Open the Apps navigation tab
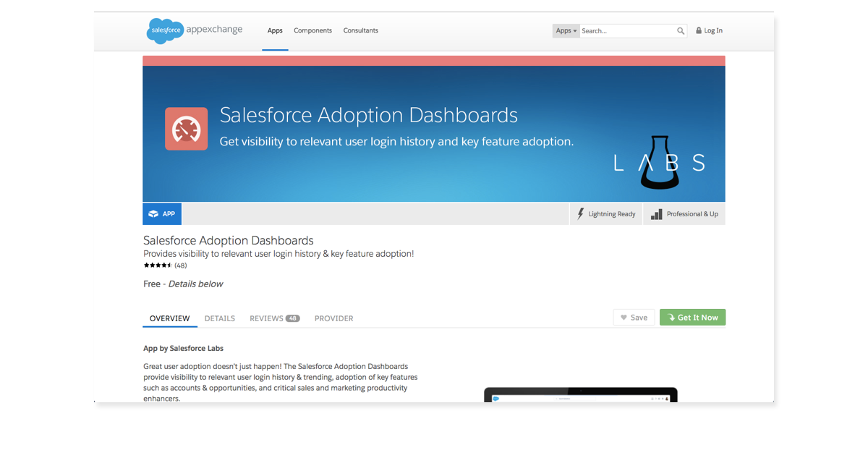Viewport: 868px width, 463px height. click(x=275, y=31)
